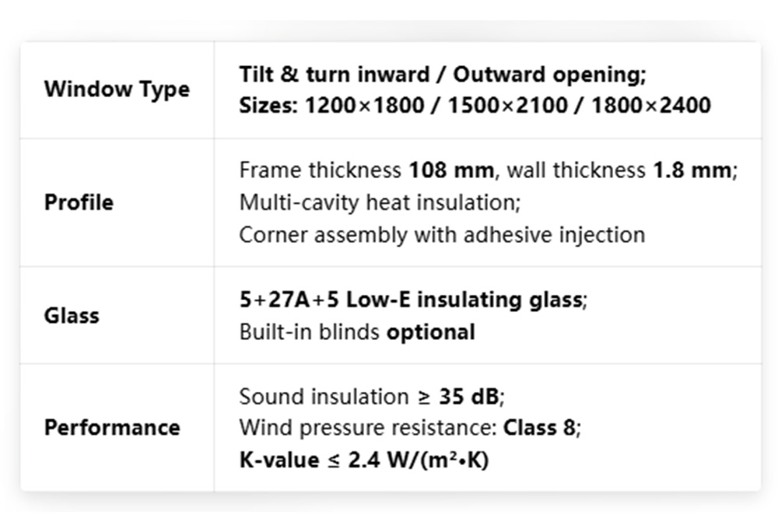Screen dimensions: 778x532
Task: Select the "Performance" row label
Action: (111, 428)
